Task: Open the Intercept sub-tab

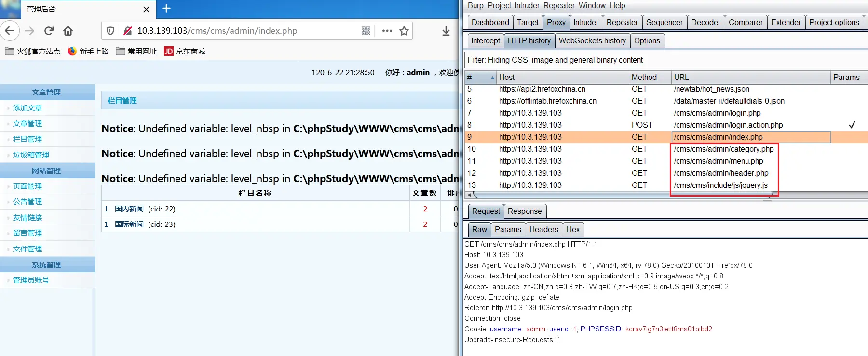Action: [x=486, y=41]
